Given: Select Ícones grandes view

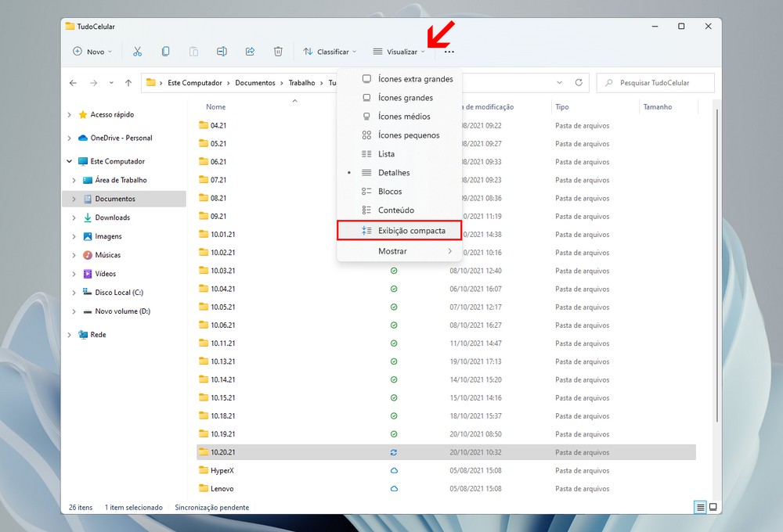Looking at the screenshot, I should point(399,98).
